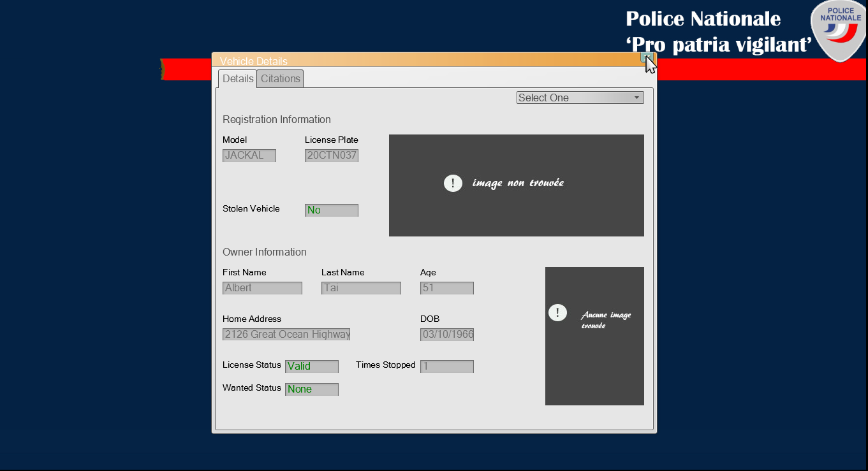This screenshot has width=868, height=471.
Task: Switch to the Citations tab
Action: 280,79
